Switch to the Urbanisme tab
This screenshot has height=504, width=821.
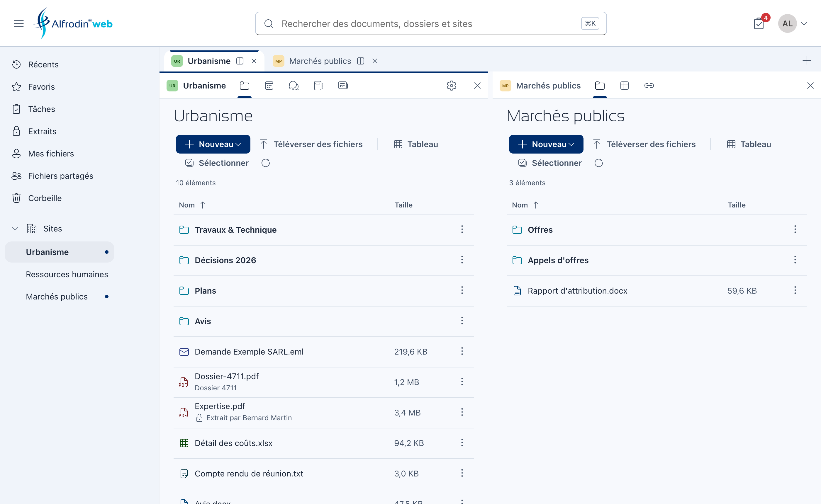(209, 61)
